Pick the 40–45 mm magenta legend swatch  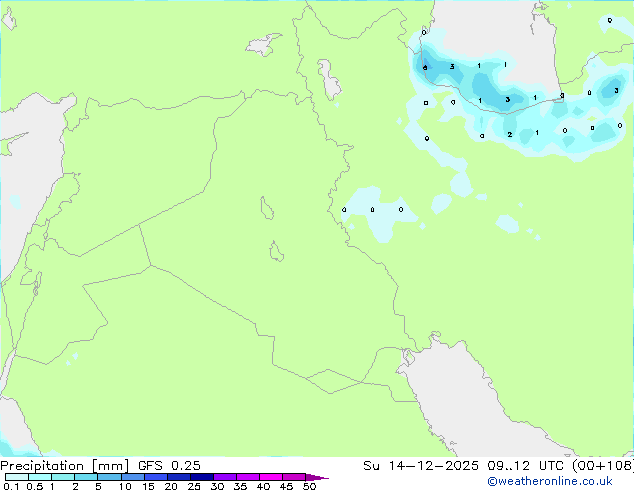[271, 477]
